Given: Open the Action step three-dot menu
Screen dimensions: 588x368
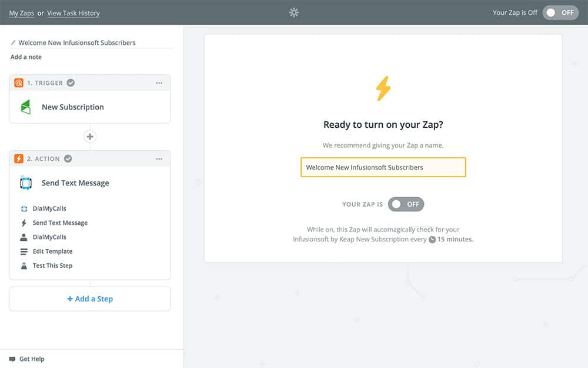Looking at the screenshot, I should point(159,159).
